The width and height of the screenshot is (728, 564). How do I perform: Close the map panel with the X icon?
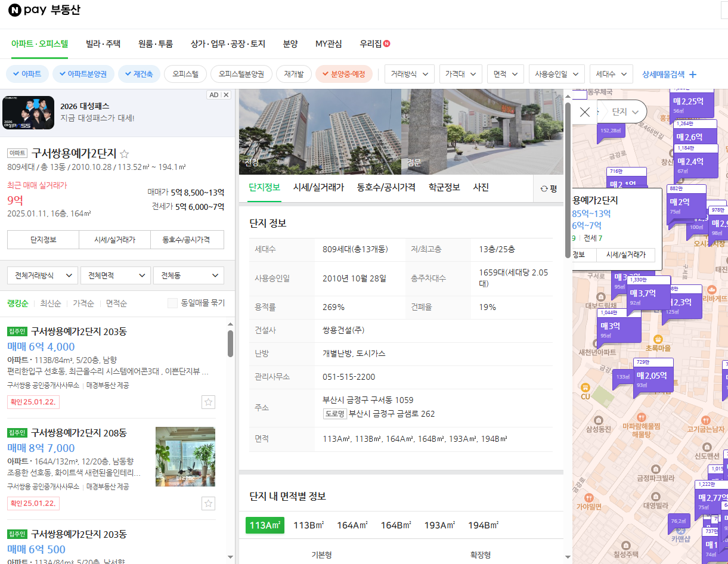coord(584,111)
